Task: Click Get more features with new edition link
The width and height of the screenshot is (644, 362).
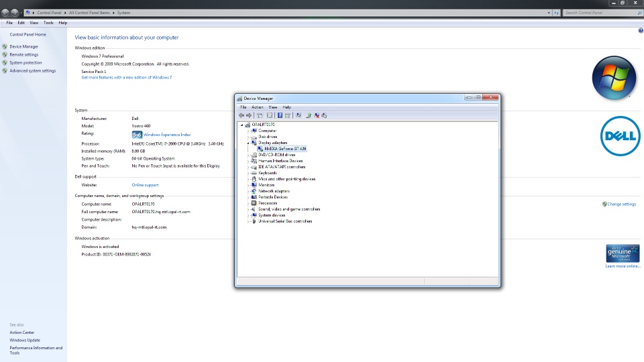Action: [x=127, y=78]
